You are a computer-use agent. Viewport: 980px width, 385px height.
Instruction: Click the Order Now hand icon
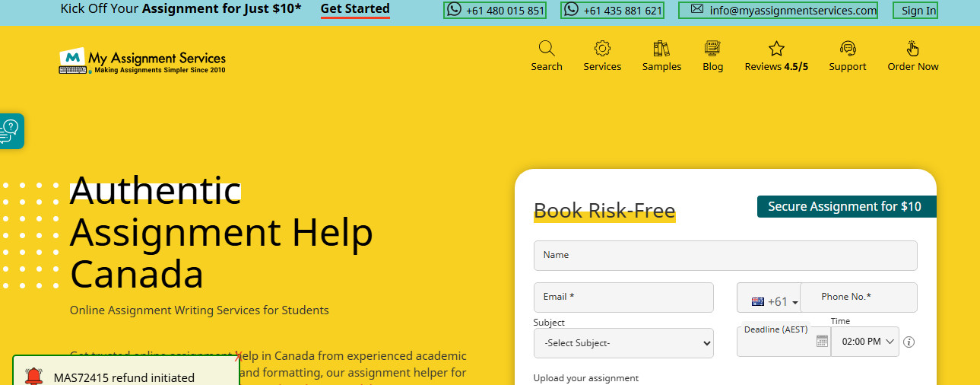coord(913,49)
